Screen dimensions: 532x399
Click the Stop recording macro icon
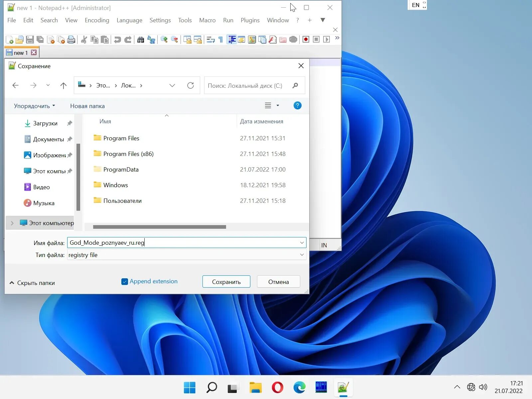pyautogui.click(x=316, y=40)
